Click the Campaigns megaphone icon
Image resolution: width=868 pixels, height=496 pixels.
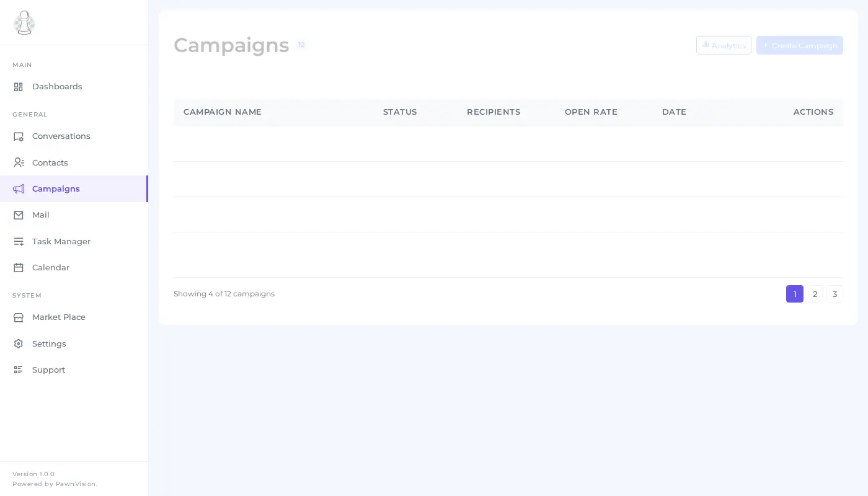[x=19, y=188]
